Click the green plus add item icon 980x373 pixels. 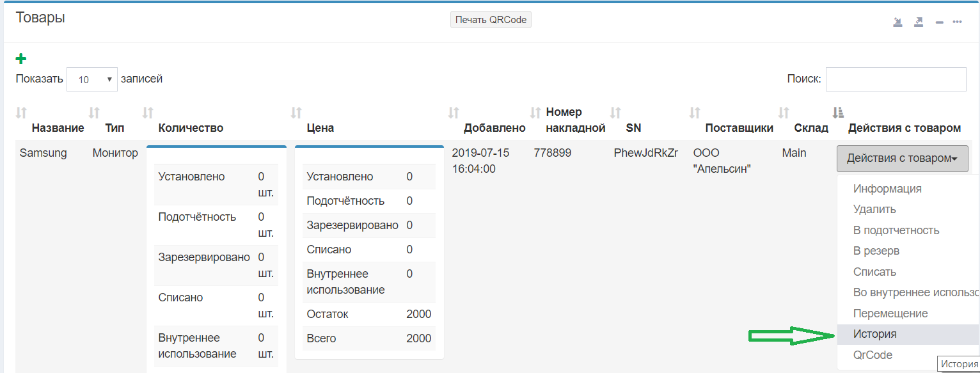(x=21, y=59)
